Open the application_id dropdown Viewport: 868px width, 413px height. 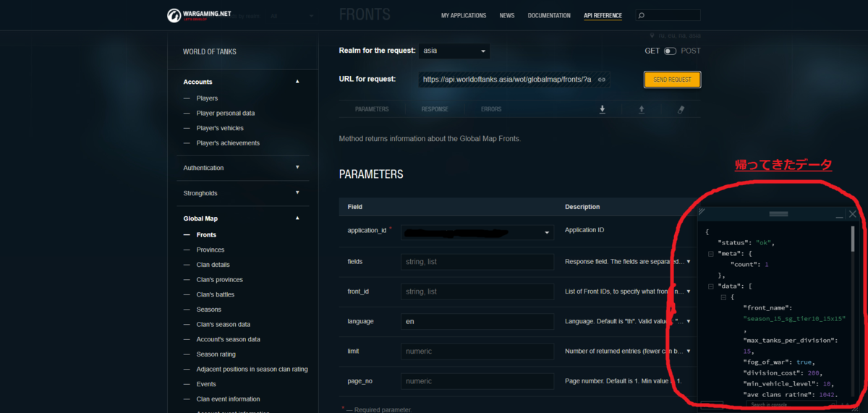coord(477,232)
